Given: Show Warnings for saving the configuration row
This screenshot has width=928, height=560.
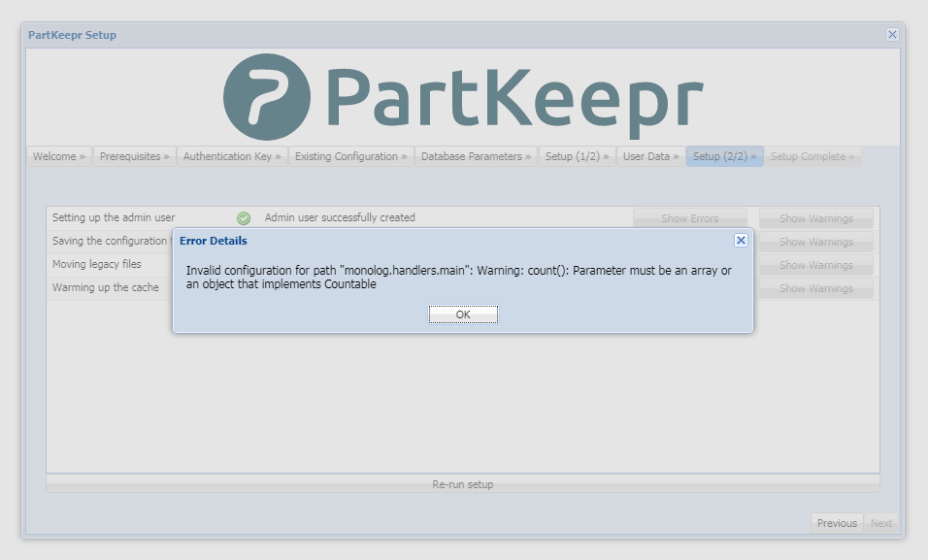Looking at the screenshot, I should click(816, 242).
